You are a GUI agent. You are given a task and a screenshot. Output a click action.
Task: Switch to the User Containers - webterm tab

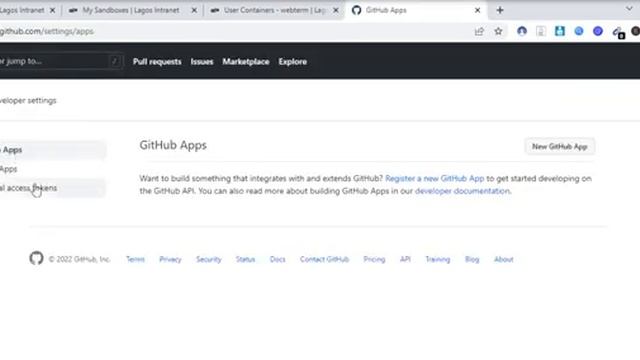[x=274, y=10]
